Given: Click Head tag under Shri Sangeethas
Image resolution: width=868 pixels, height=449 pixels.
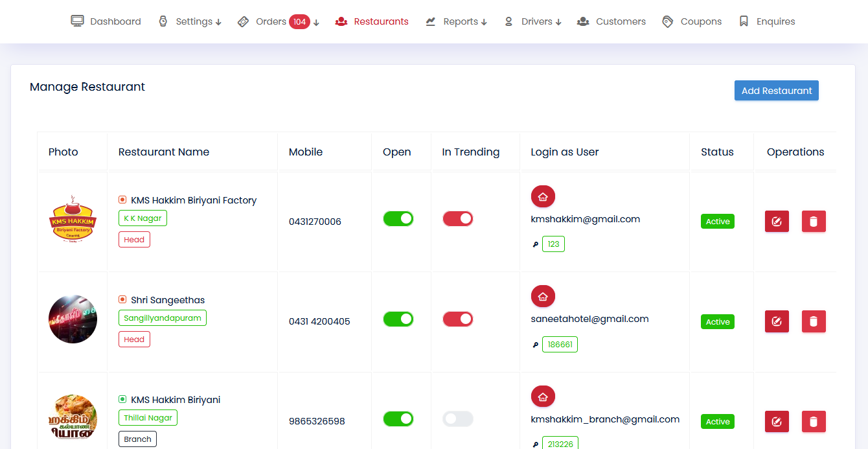Looking at the screenshot, I should click(134, 340).
